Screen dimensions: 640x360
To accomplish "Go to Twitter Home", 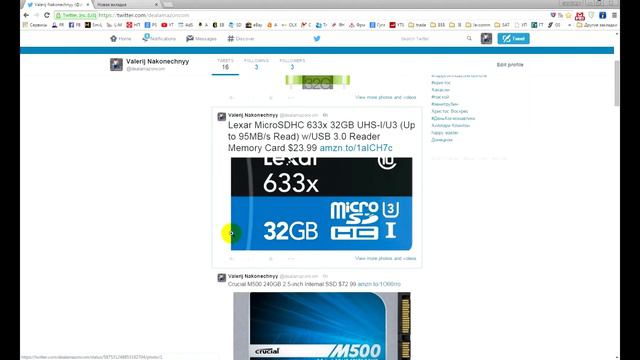I will [x=121, y=38].
